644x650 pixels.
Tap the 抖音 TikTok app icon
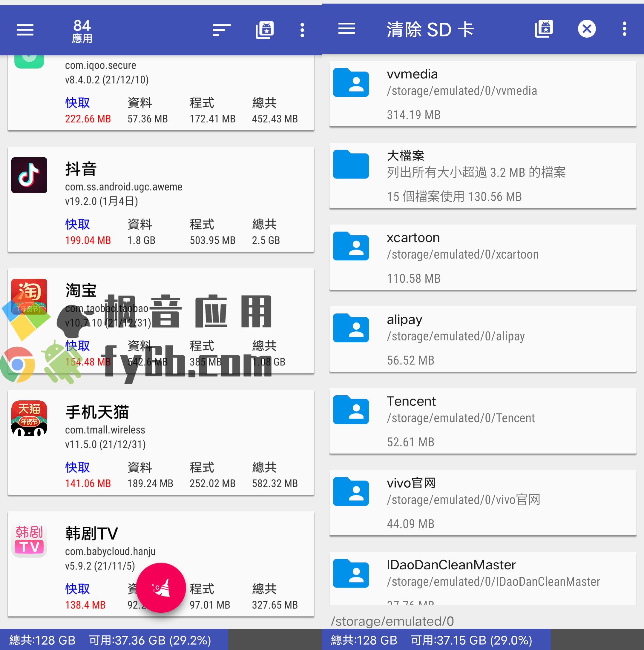(x=29, y=175)
